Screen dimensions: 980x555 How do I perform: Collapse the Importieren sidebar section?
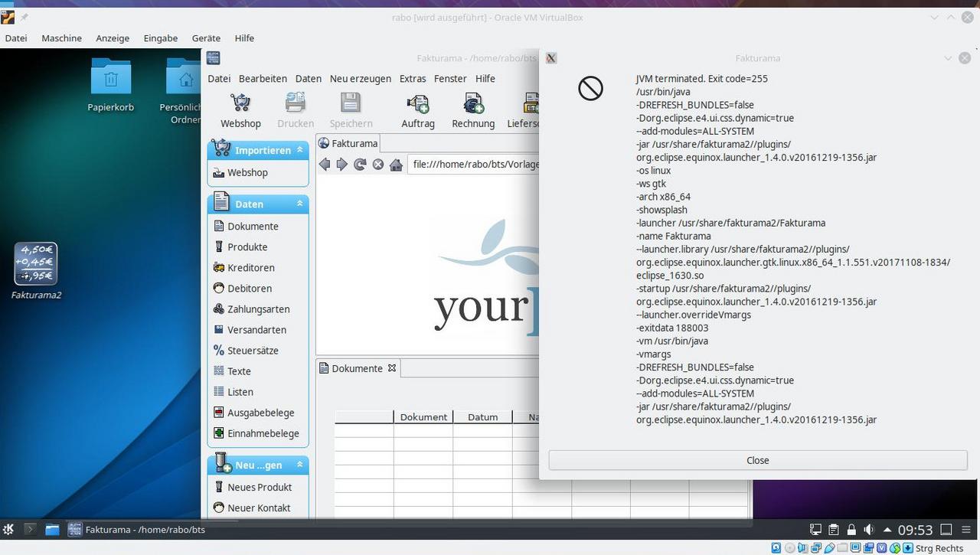click(x=299, y=150)
